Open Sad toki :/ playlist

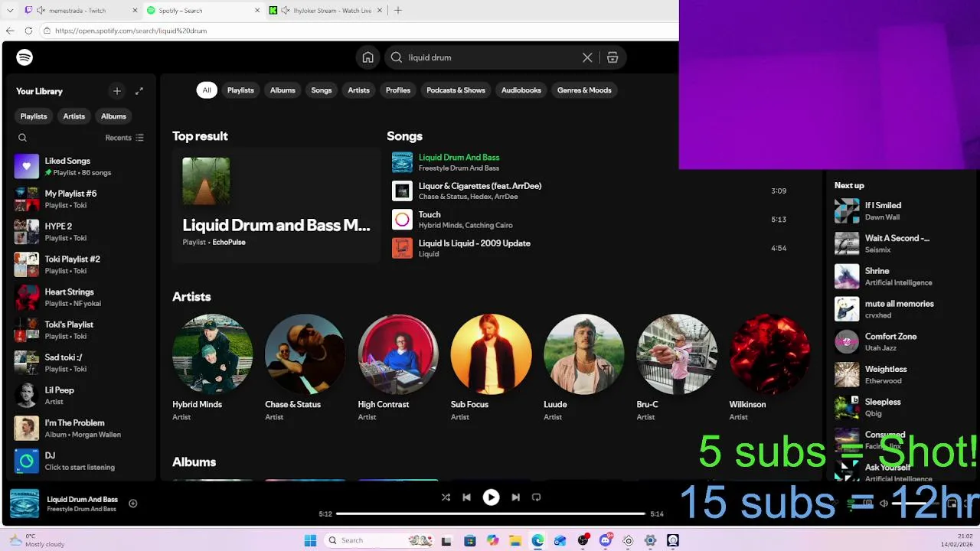pyautogui.click(x=83, y=363)
